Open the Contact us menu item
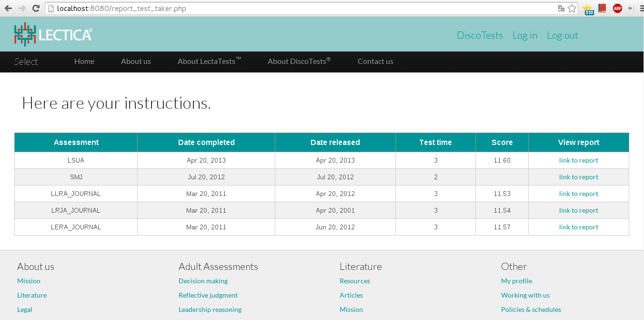Screen dimensions: 644x320 coord(375,61)
